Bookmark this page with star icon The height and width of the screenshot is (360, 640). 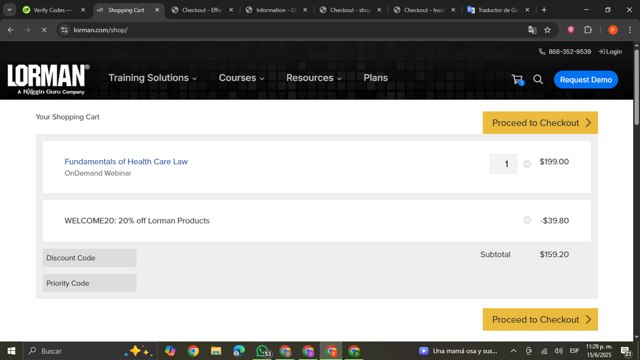click(x=547, y=30)
